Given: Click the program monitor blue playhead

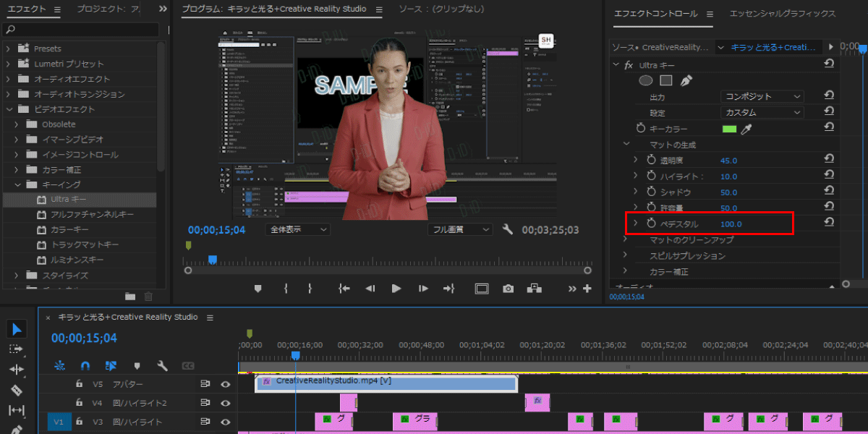Looking at the screenshot, I should coord(212,259).
